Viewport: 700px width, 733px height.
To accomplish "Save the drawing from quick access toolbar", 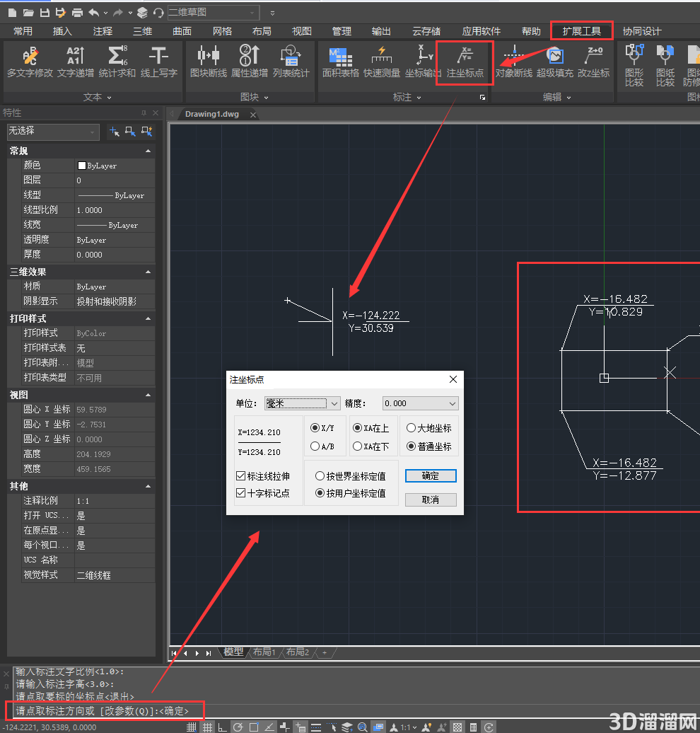I will [45, 13].
